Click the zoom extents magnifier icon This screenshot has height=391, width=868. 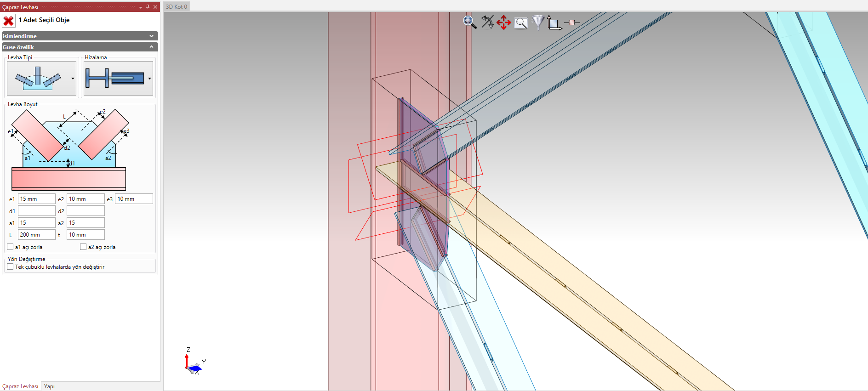[469, 22]
